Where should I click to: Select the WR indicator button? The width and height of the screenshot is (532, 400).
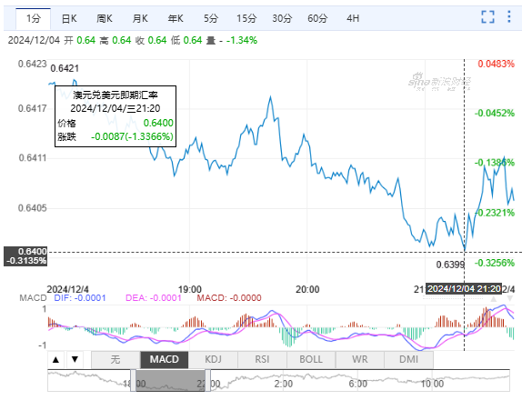point(360,360)
